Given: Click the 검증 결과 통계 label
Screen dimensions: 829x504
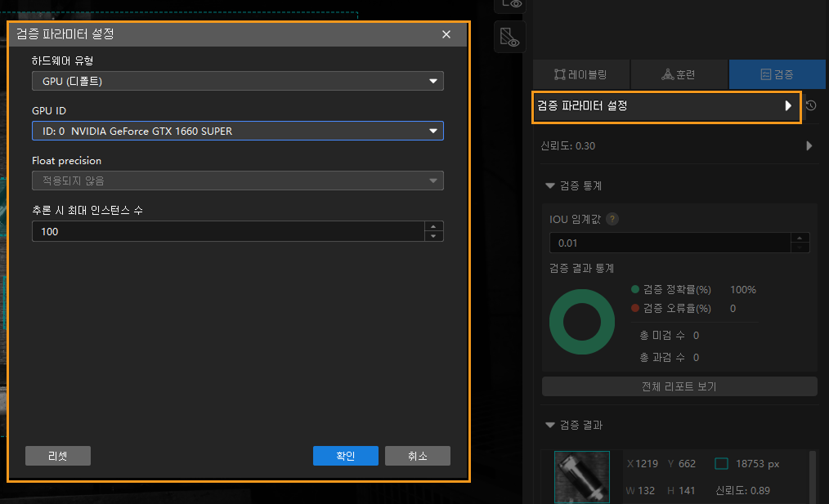Looking at the screenshot, I should click(581, 269).
